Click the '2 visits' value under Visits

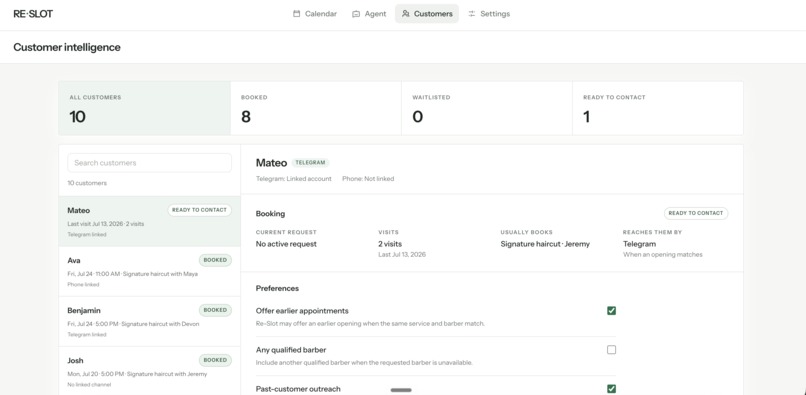390,244
